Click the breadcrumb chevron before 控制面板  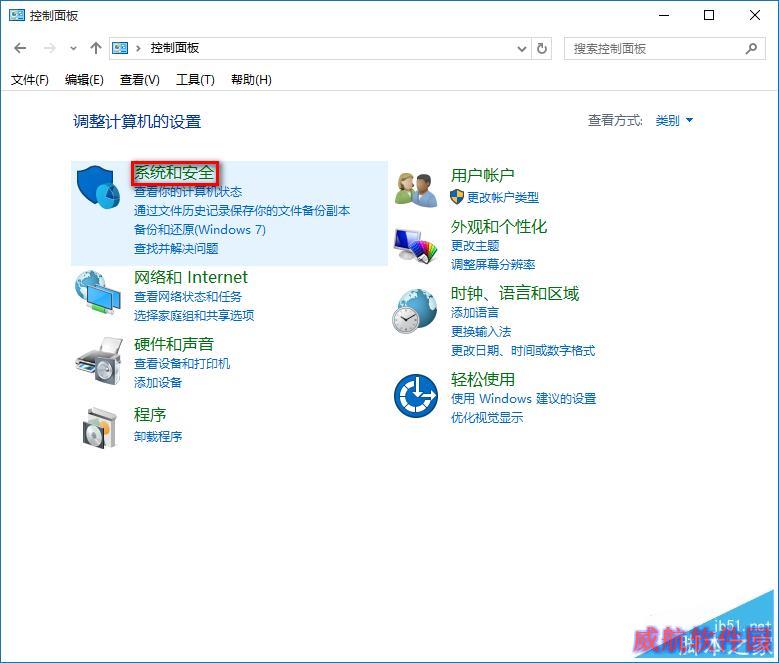pyautogui.click(x=138, y=49)
